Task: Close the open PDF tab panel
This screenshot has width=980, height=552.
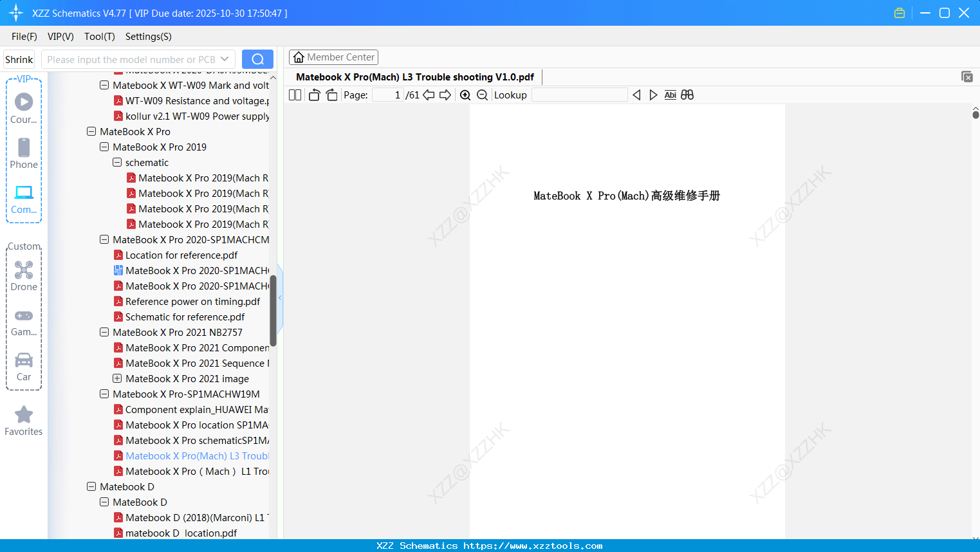Action: 966,77
